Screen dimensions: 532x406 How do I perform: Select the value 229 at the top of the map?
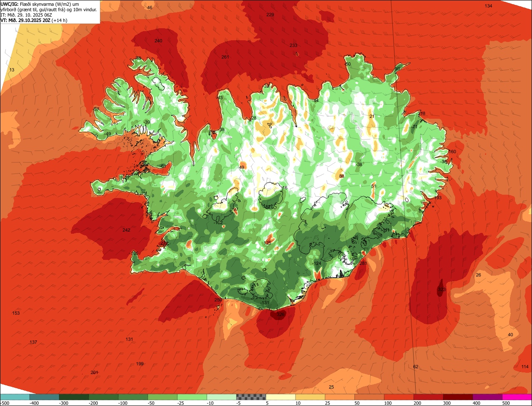pos(270,15)
